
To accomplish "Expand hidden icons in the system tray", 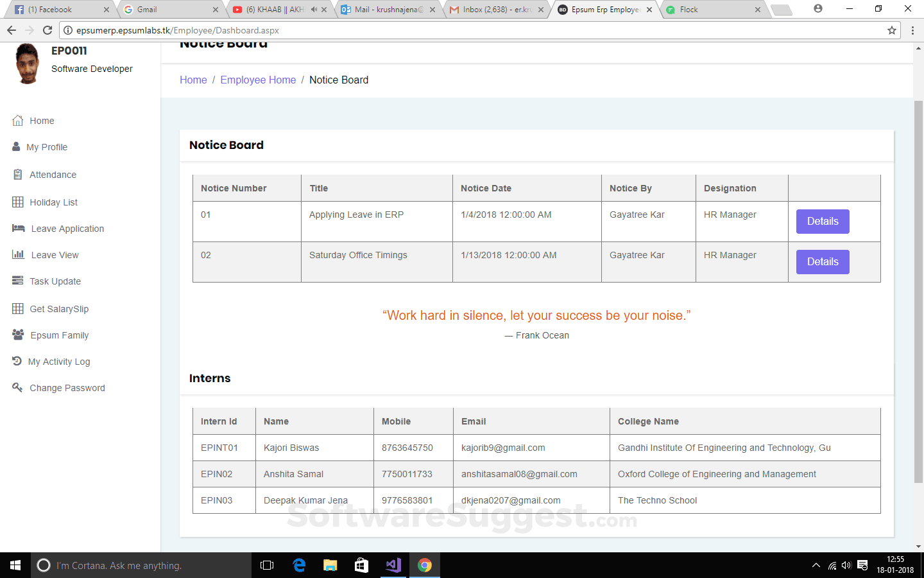I will click(816, 565).
